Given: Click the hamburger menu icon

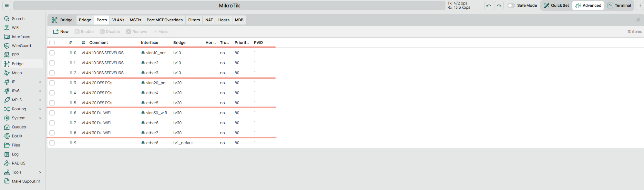Looking at the screenshot, I should [6, 5].
